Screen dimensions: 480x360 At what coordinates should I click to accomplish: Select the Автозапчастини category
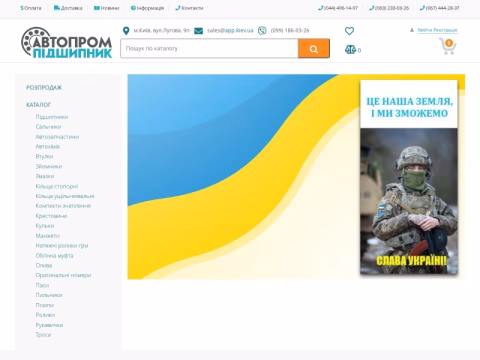57,137
